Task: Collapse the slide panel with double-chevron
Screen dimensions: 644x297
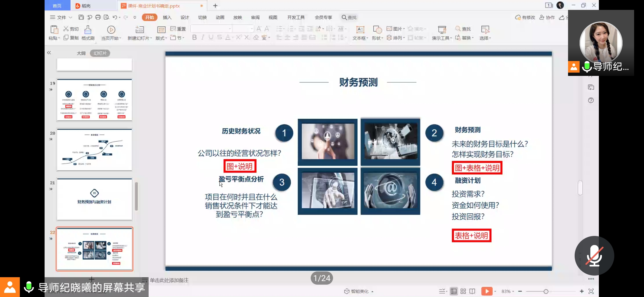Action: tap(49, 53)
